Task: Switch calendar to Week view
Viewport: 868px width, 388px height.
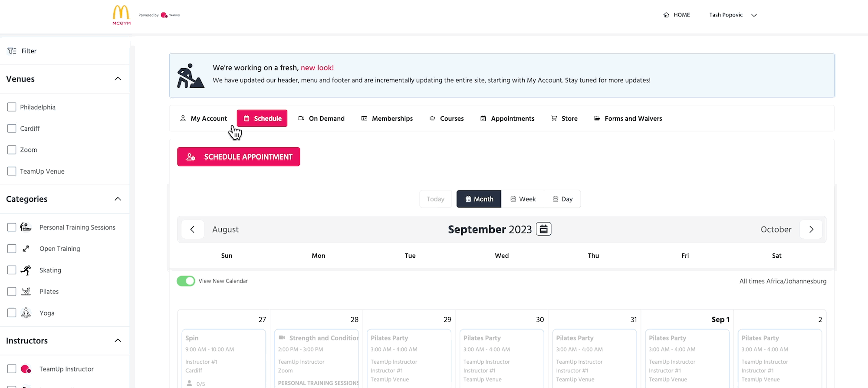Action: coord(523,199)
